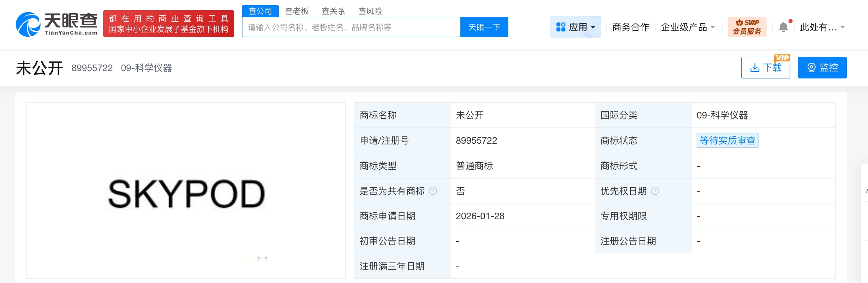Click the 天眼一下 search button
868x283 pixels.
click(x=484, y=27)
